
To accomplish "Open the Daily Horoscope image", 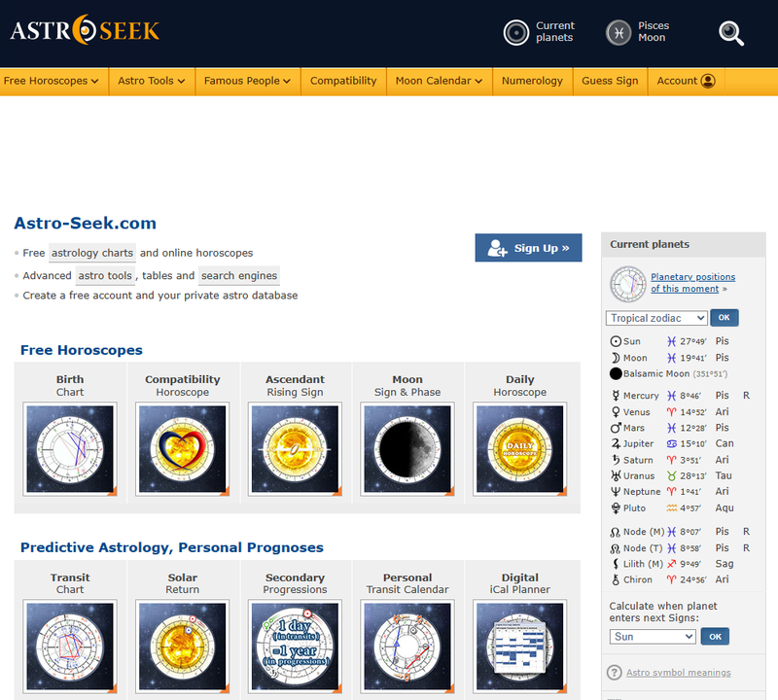I will 520,449.
